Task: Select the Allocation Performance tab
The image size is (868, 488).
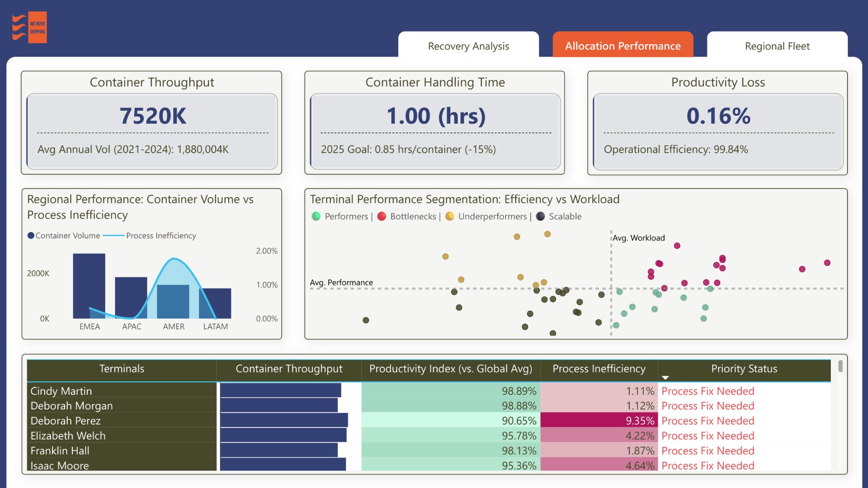Action: coord(623,46)
